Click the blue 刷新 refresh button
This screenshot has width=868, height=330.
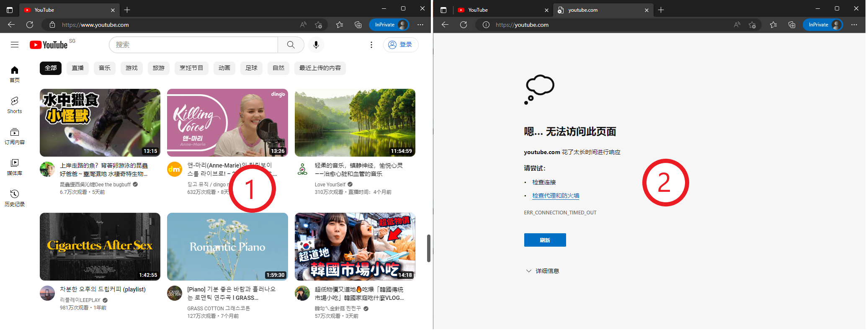pyautogui.click(x=545, y=240)
